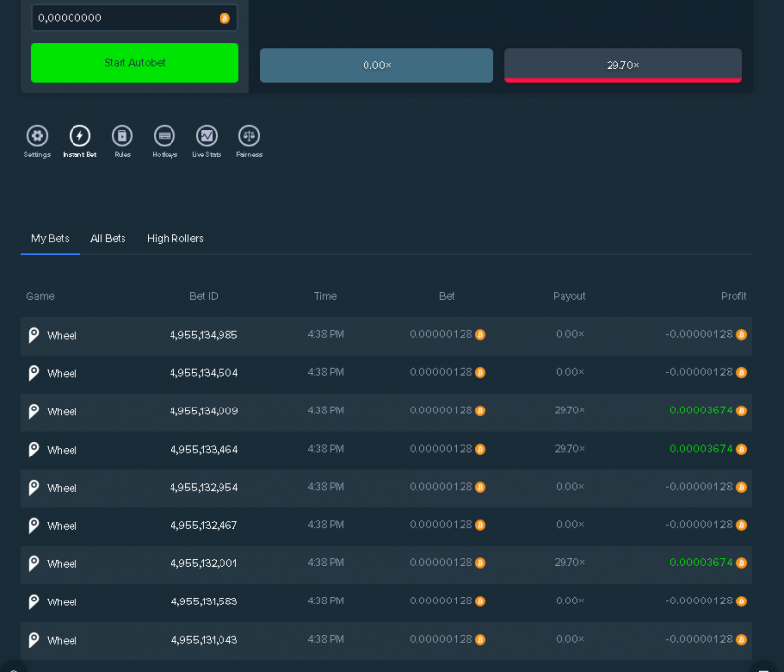Viewport: 784px width, 672px height.
Task: Select the 29.70× multiplier segment
Action: click(622, 66)
